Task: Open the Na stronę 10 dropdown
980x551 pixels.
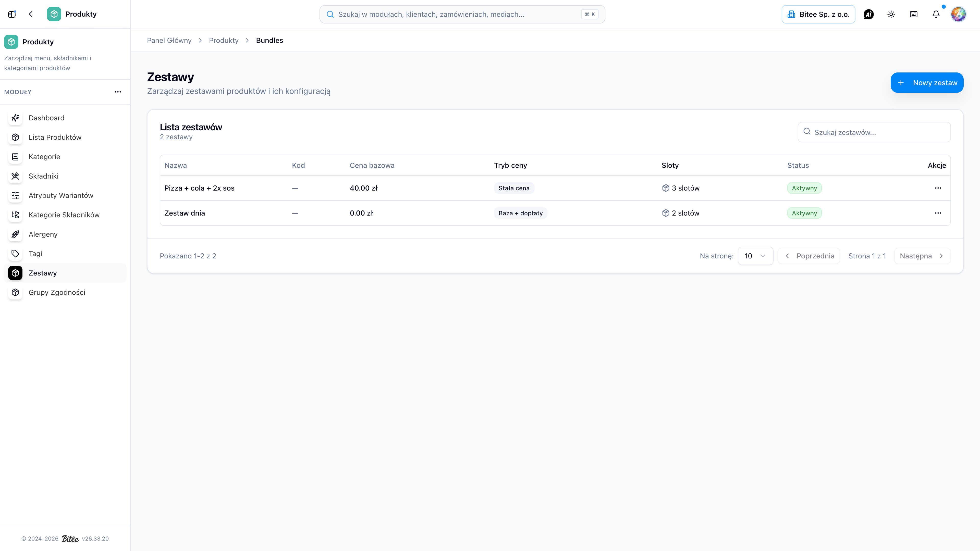Action: 755,256
